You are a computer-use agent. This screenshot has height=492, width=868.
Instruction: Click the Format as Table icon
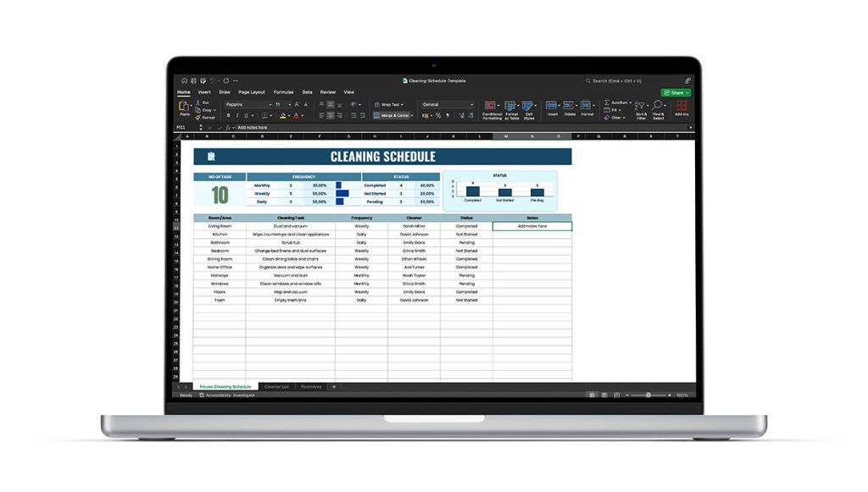511,107
